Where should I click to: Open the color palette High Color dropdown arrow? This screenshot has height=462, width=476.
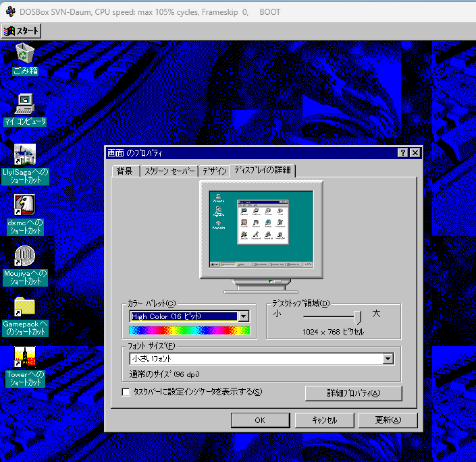[244, 316]
